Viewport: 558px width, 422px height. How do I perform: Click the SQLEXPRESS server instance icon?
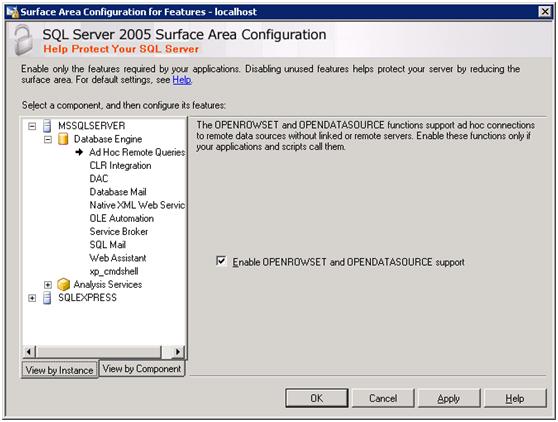(47, 298)
